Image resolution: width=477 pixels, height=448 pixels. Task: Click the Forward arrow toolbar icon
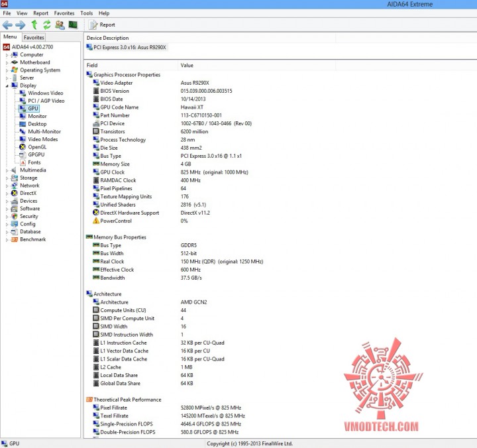(21, 25)
